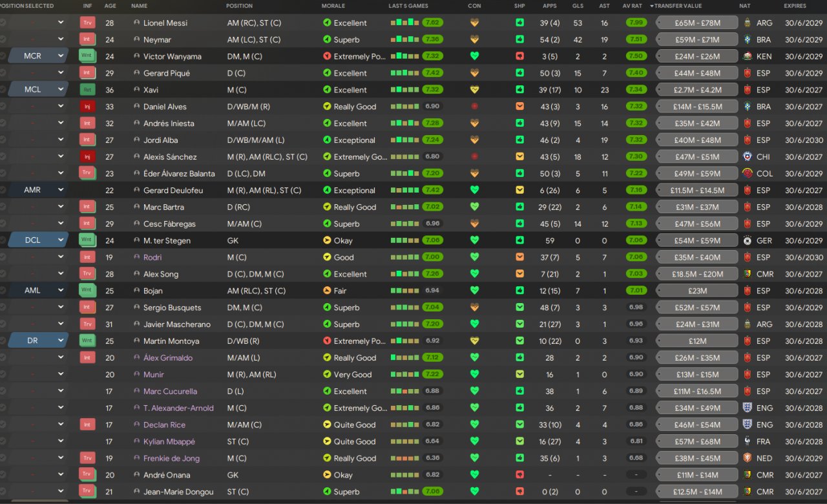
Task: Click the Chile flag for Alexis Sánchez
Action: (748, 156)
